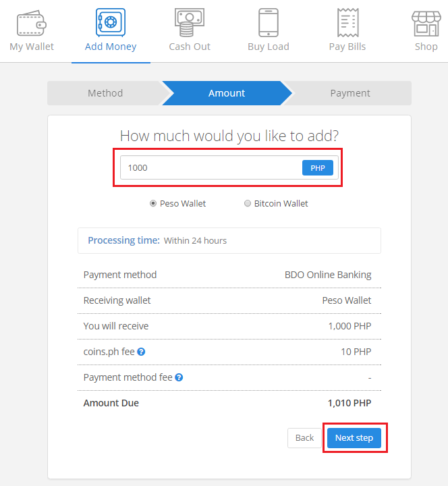Image resolution: width=448 pixels, height=486 pixels.
Task: Select the Peso Wallet radio button
Action: tap(153, 203)
